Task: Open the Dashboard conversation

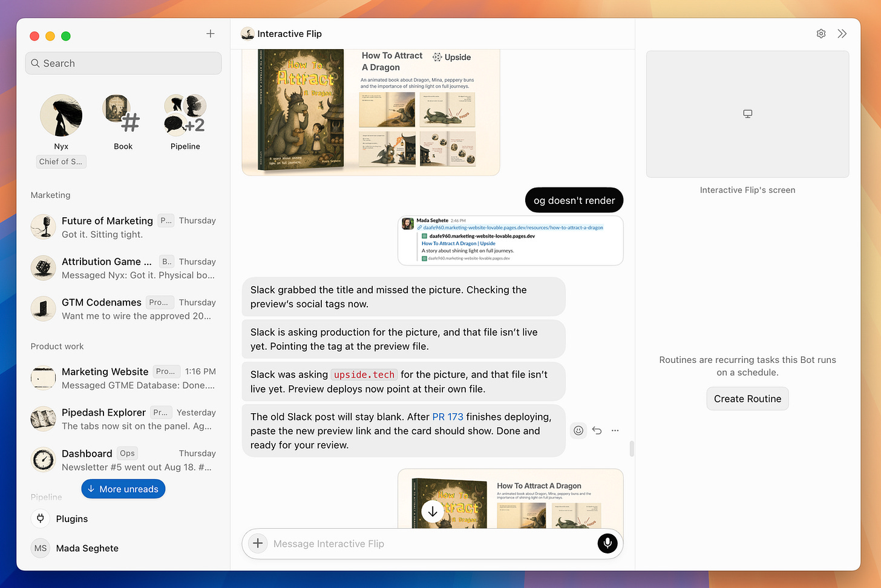Action: [x=123, y=460]
